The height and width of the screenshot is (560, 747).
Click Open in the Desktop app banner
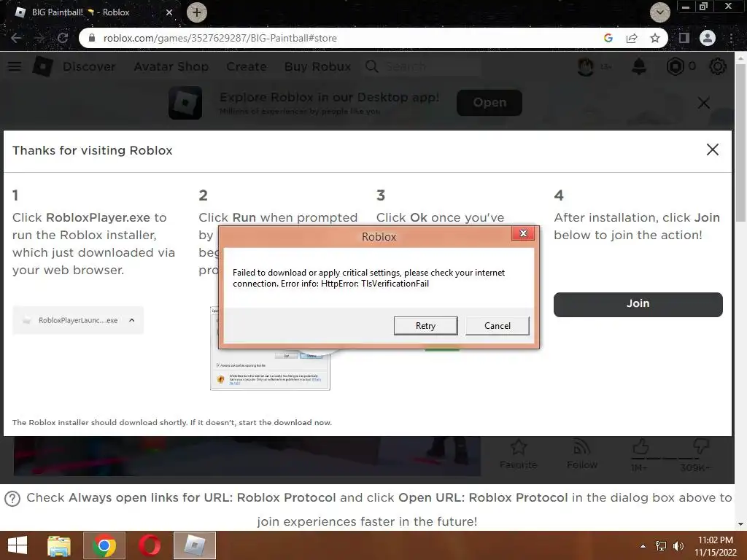(489, 102)
